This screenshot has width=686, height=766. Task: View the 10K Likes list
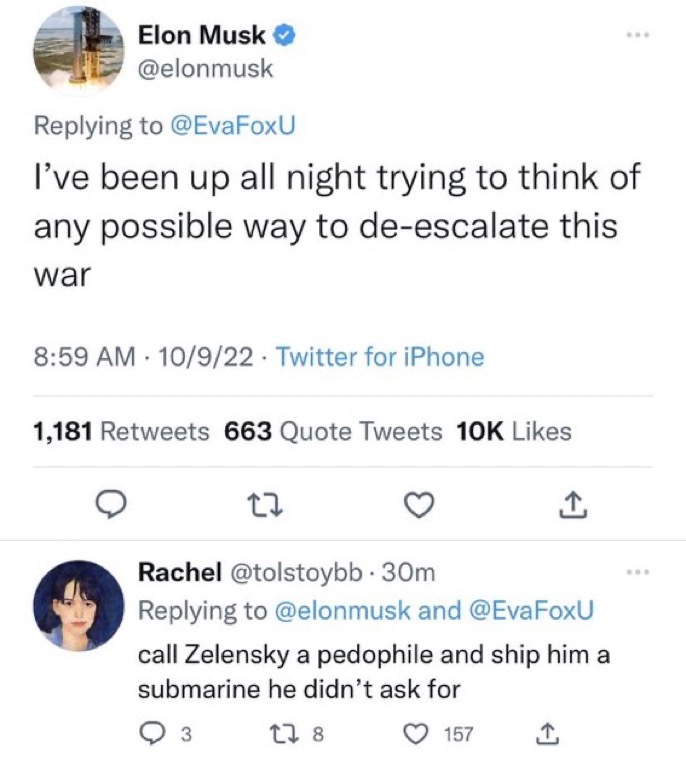tap(513, 432)
